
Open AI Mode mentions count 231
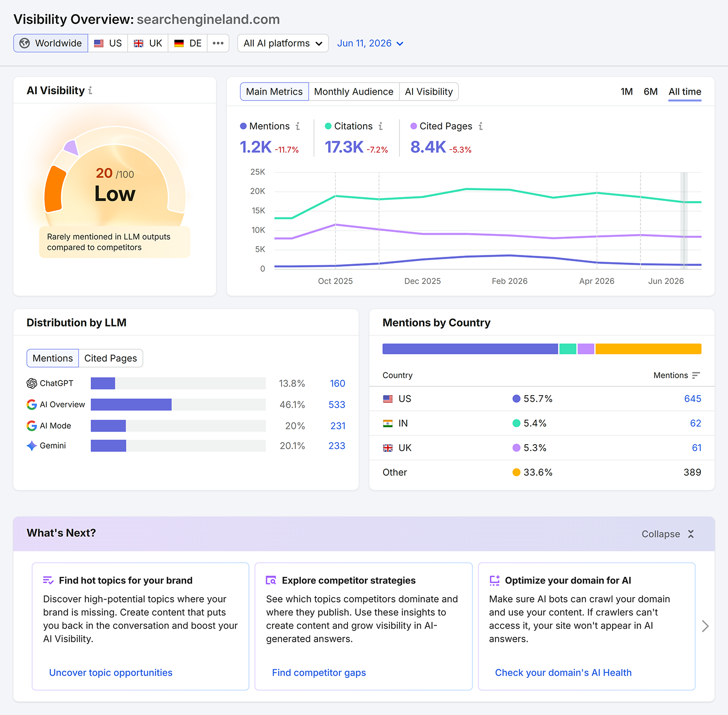click(338, 426)
